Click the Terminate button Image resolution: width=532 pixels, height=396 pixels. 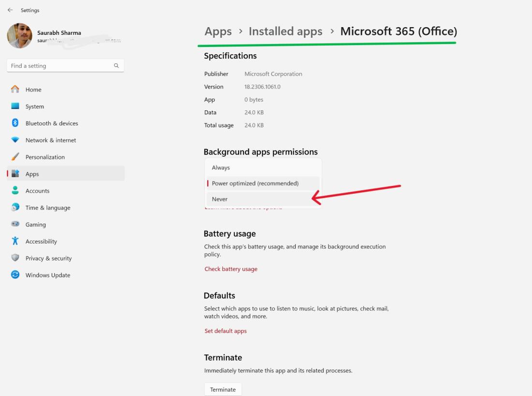tap(222, 389)
